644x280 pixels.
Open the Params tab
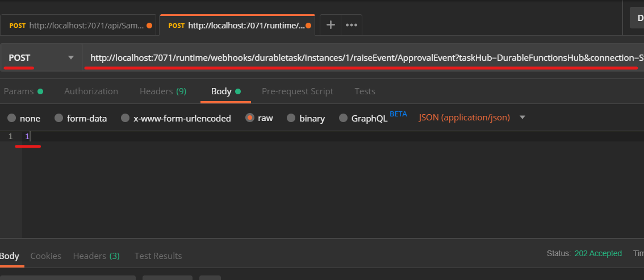[23, 91]
